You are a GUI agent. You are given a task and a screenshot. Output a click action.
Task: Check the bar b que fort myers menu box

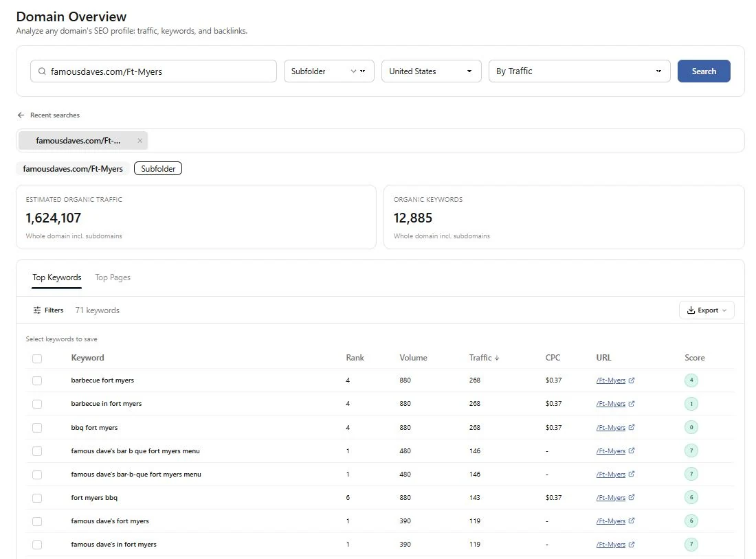pyautogui.click(x=37, y=451)
